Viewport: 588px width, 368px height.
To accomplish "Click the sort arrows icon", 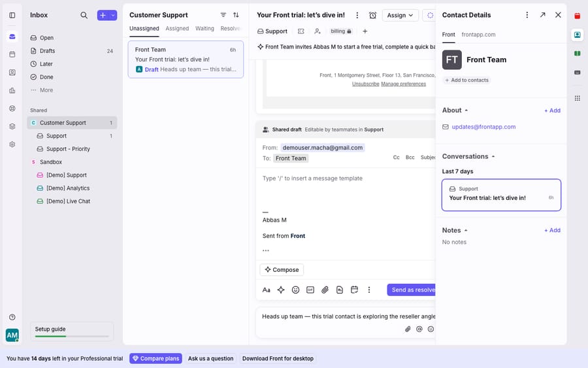I will click(236, 15).
